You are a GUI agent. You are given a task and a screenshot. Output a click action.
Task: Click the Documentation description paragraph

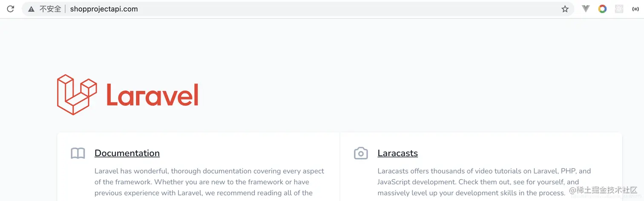[209, 182]
